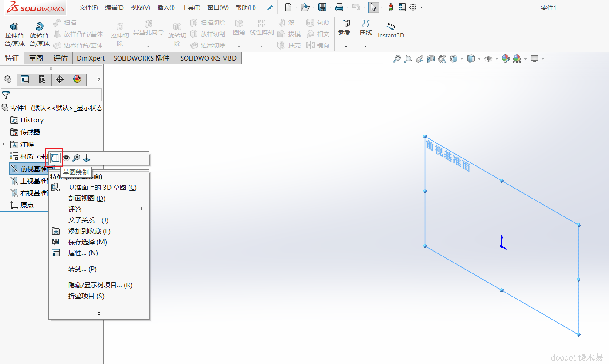Screen dimensions: 609x364
Task: Open the 文件(F) menu
Action: [x=89, y=7]
